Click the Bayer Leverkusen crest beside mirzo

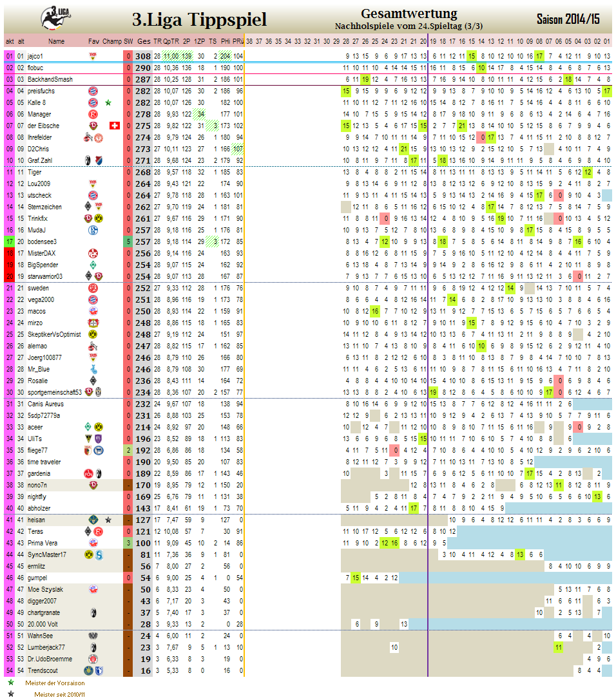click(93, 323)
